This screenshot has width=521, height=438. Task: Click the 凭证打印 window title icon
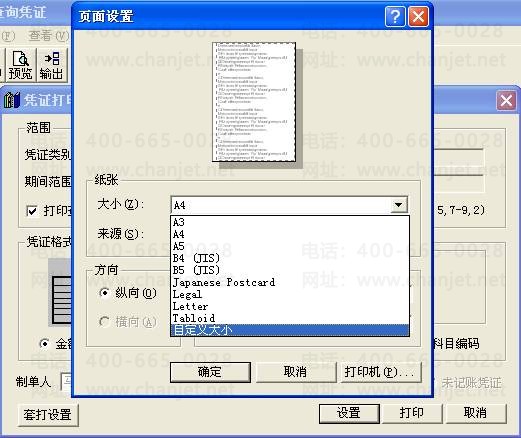pyautogui.click(x=12, y=100)
